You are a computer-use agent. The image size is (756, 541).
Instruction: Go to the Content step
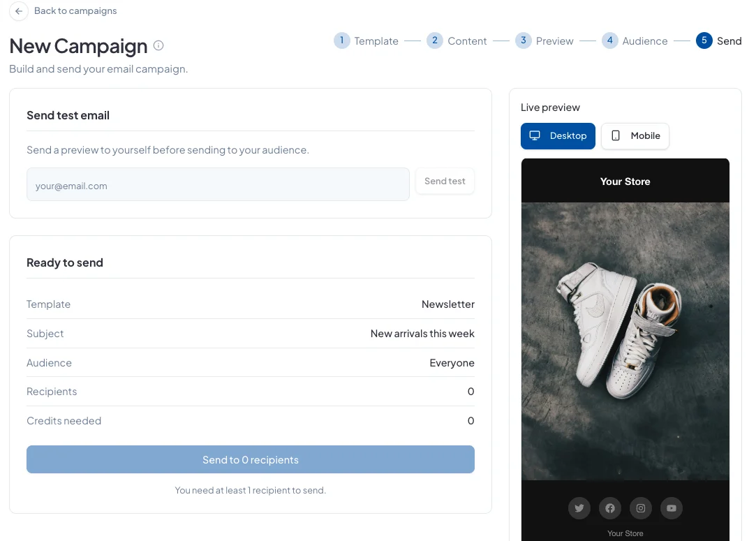[x=467, y=41]
